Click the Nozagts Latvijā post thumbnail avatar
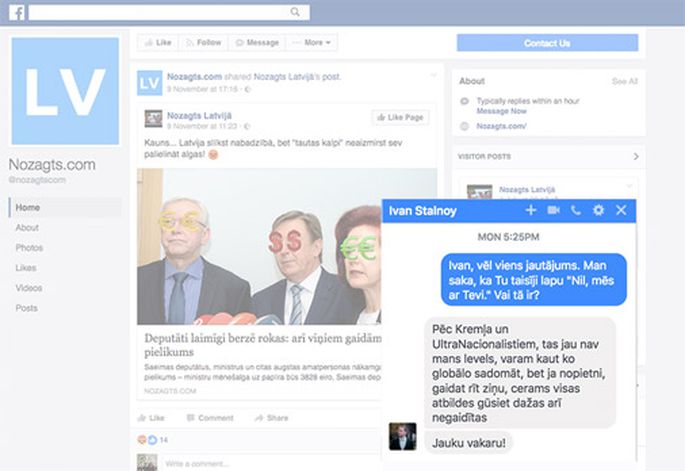Image resolution: width=685 pixels, height=471 pixels. pos(153,118)
